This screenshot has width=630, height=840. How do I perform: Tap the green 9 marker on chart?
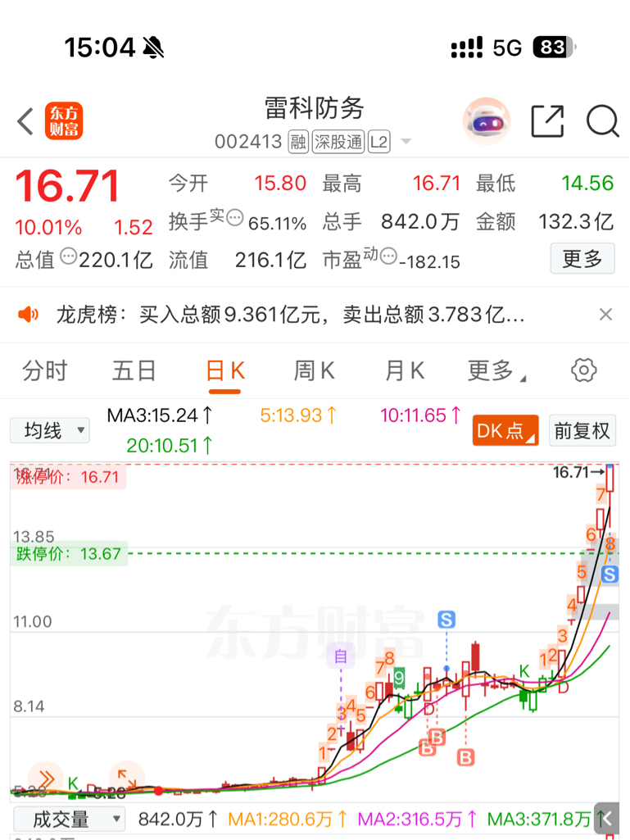399,679
